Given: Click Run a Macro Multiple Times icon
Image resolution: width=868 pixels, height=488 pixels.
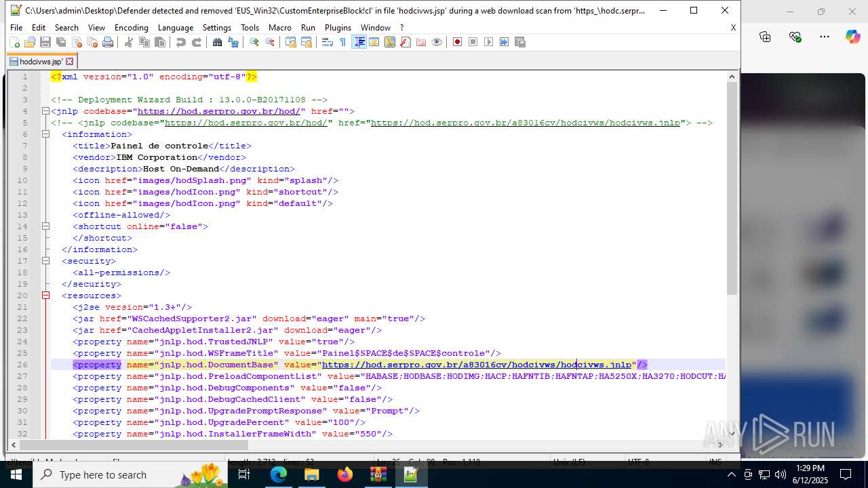Looking at the screenshot, I should [505, 42].
